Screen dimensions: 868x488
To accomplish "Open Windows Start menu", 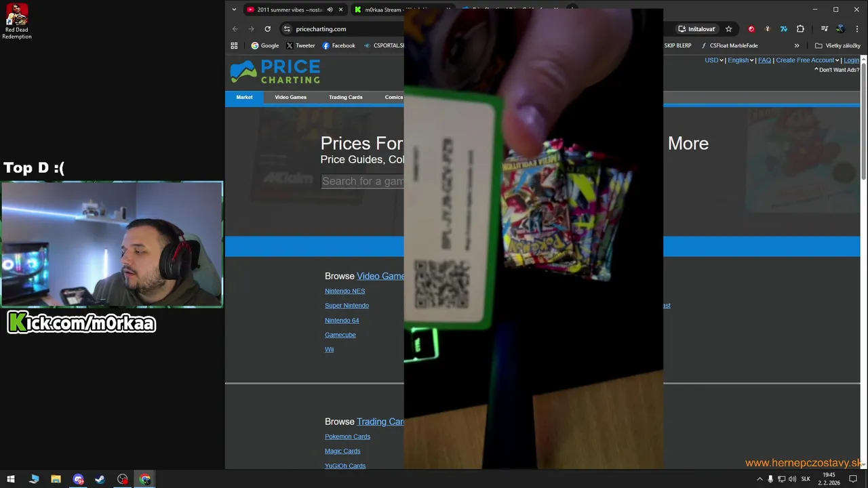I will tap(11, 479).
